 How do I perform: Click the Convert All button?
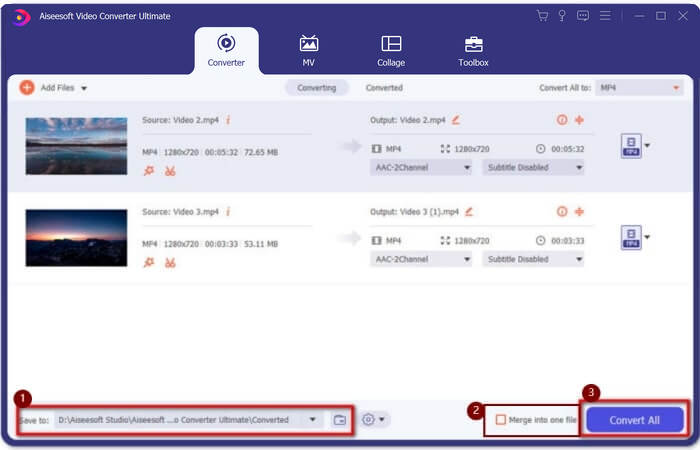[634, 420]
